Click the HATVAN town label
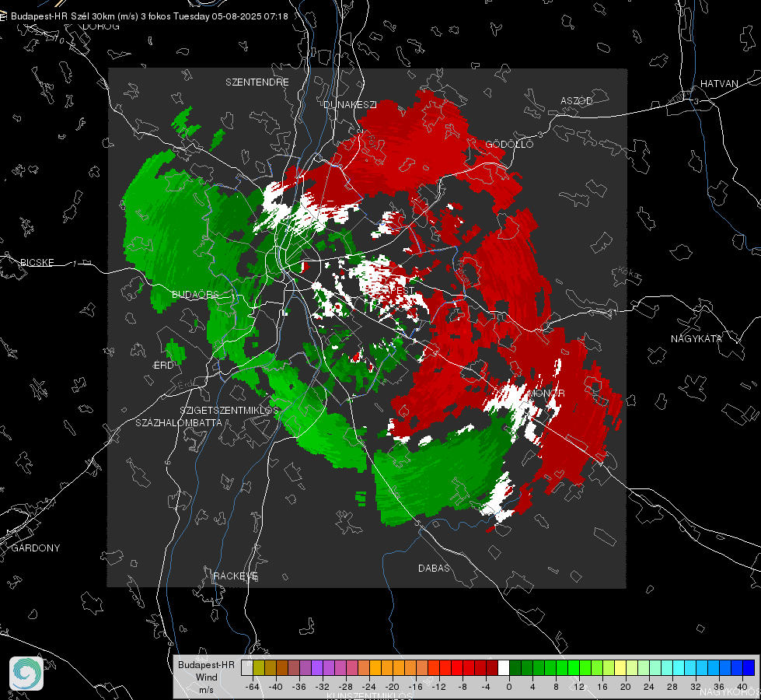The height and width of the screenshot is (700, 761). coord(719,83)
